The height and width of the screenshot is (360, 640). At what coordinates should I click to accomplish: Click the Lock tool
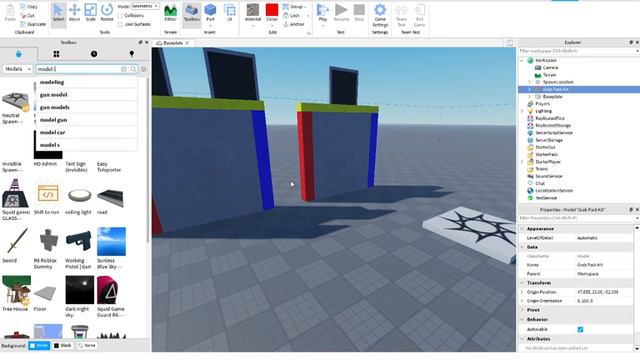point(291,16)
